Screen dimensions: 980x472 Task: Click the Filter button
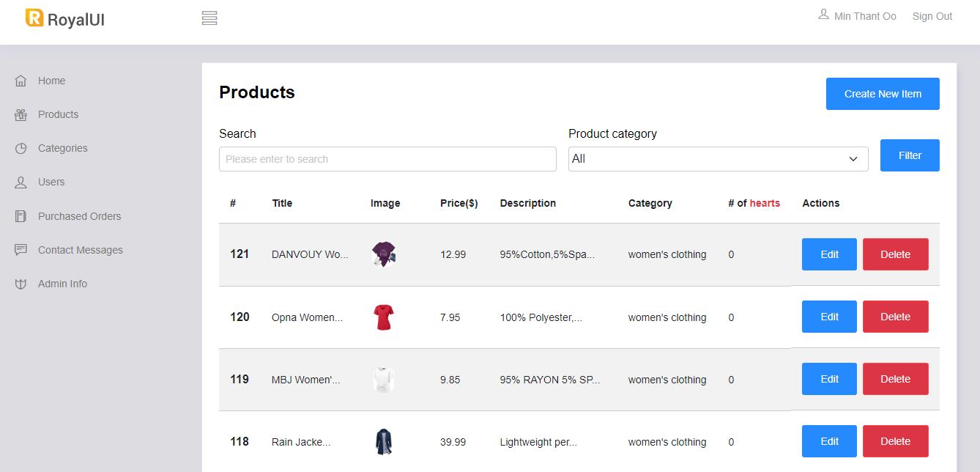point(910,155)
